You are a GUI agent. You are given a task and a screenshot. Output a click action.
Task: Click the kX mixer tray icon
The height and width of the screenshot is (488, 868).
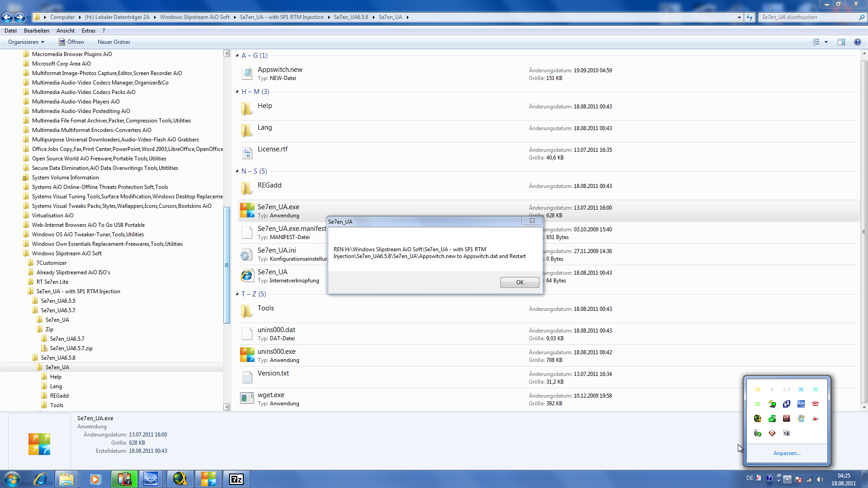tap(786, 404)
